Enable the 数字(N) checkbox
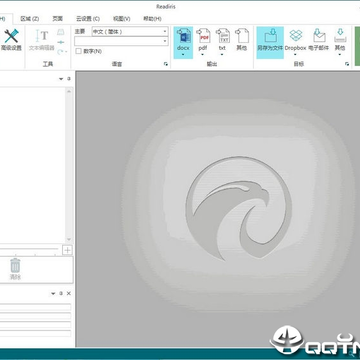The height and width of the screenshot is (360, 360). pyautogui.click(x=78, y=51)
